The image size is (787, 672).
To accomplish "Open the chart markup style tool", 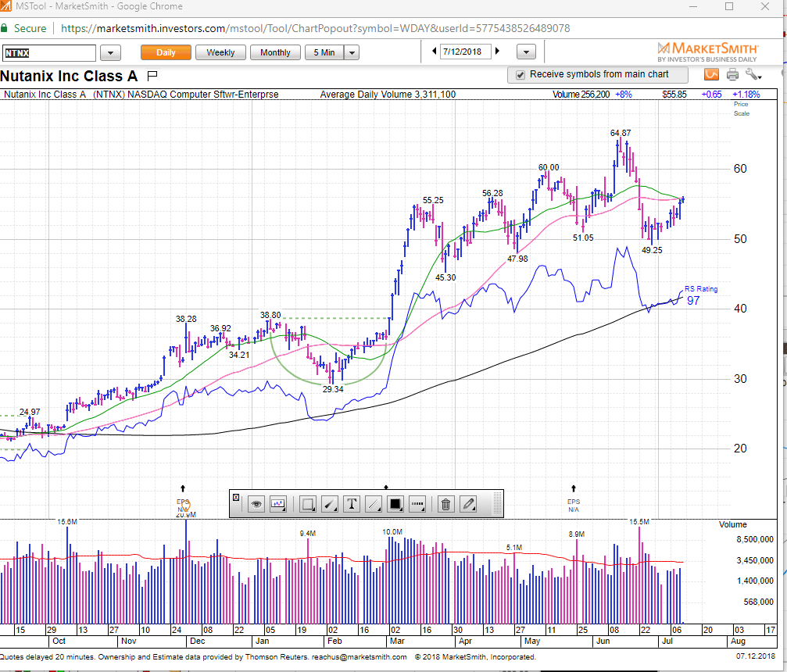I will point(278,504).
